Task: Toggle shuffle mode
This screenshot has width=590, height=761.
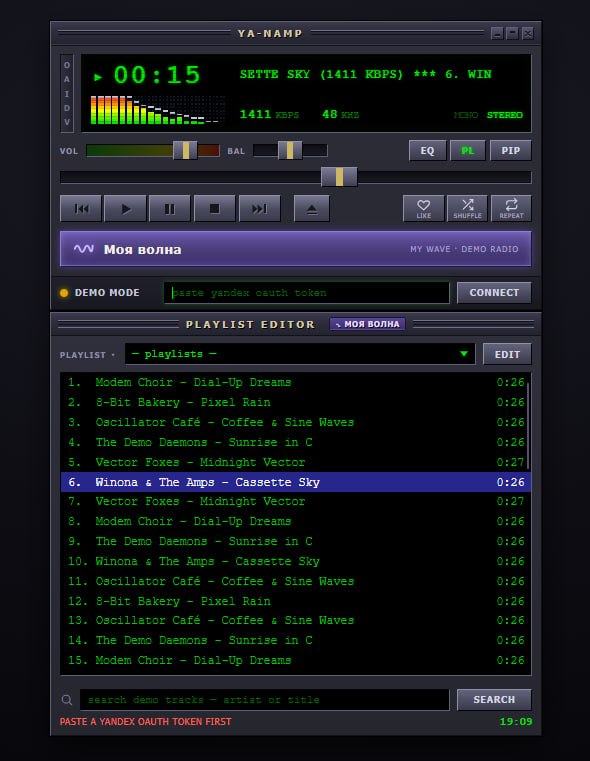Action: click(x=467, y=208)
